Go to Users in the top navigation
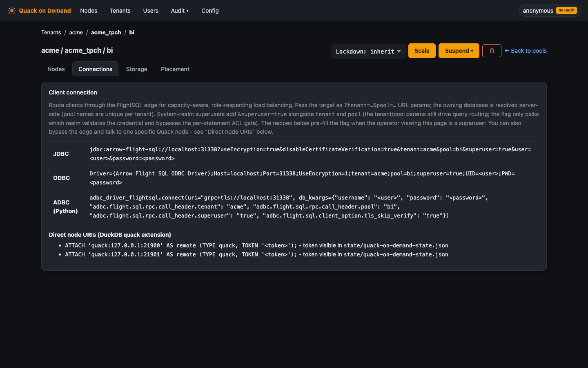The width and height of the screenshot is (588, 368). [151, 11]
